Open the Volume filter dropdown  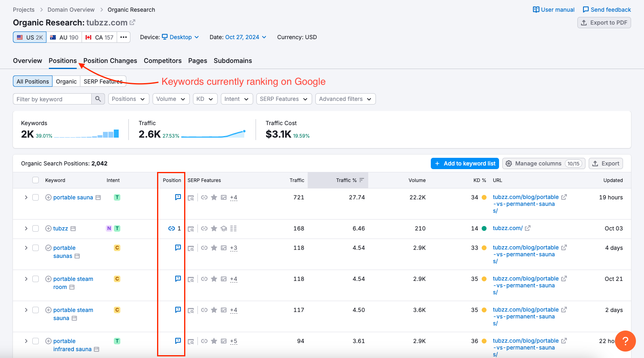(171, 99)
